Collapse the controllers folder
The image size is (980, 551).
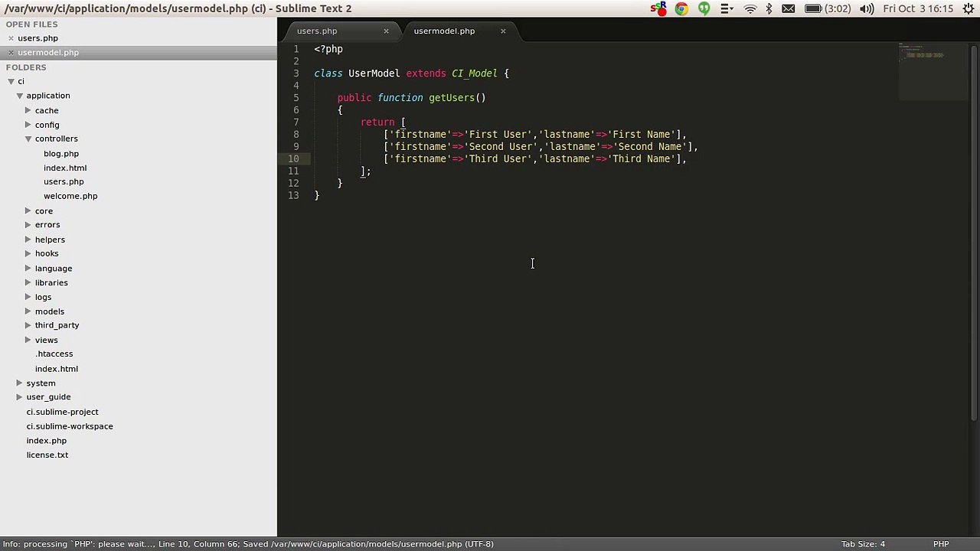[x=28, y=139]
